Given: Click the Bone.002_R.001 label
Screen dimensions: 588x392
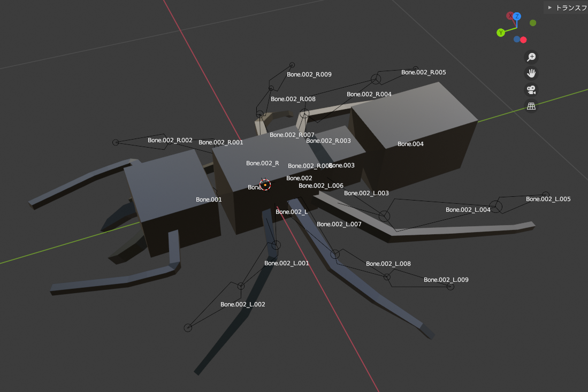Looking at the screenshot, I should click(220, 142).
